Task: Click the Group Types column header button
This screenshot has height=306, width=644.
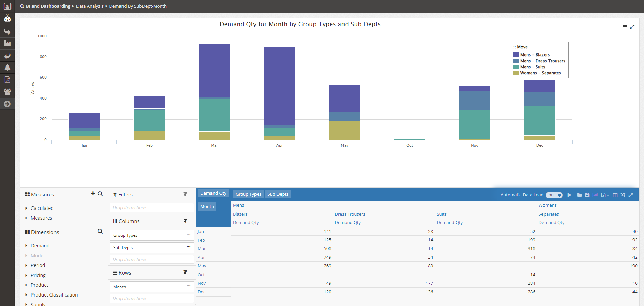Action: [248, 194]
